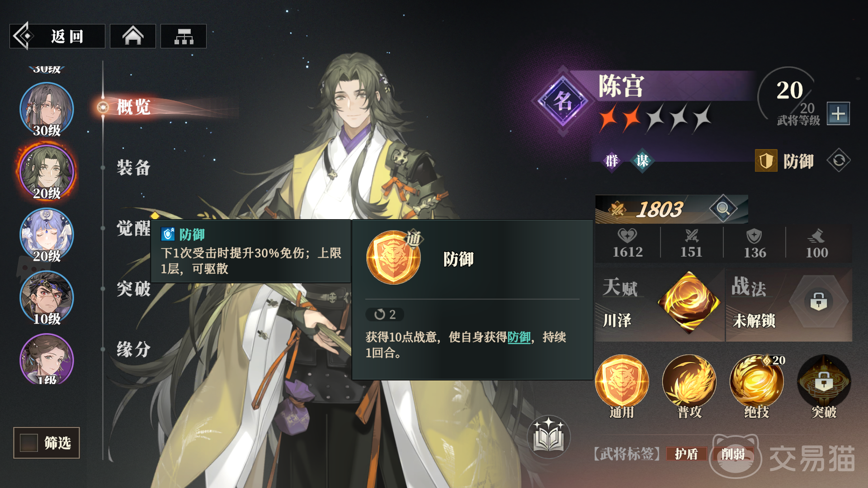The width and height of the screenshot is (868, 488).
Task: Click the 返回 back button
Action: (57, 36)
